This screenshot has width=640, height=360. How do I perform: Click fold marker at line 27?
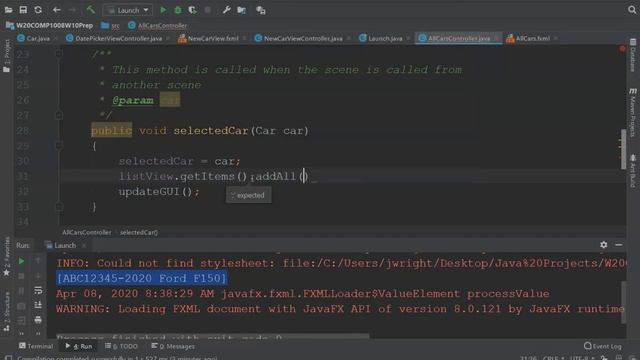59,116
